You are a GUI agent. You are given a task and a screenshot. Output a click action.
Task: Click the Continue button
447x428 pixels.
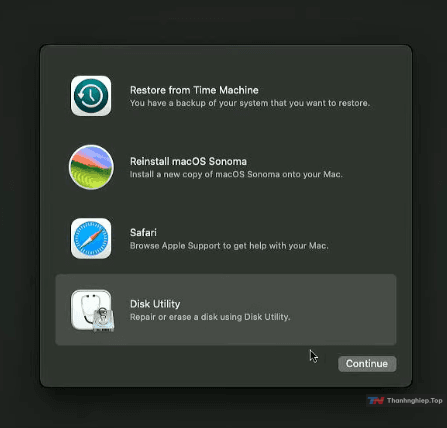[367, 364]
